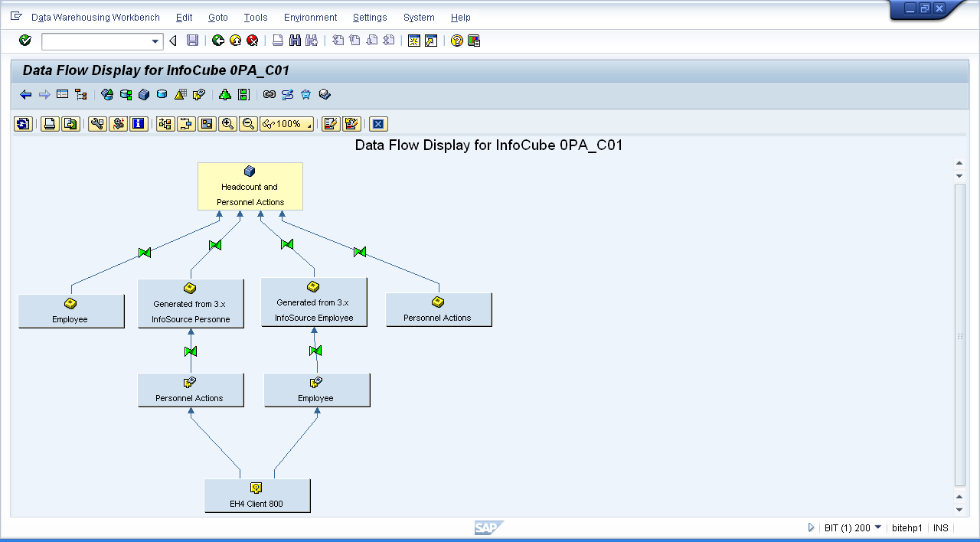Click the Customize Local Layout icon
Viewport: 980px width, 542px height.
(474, 41)
